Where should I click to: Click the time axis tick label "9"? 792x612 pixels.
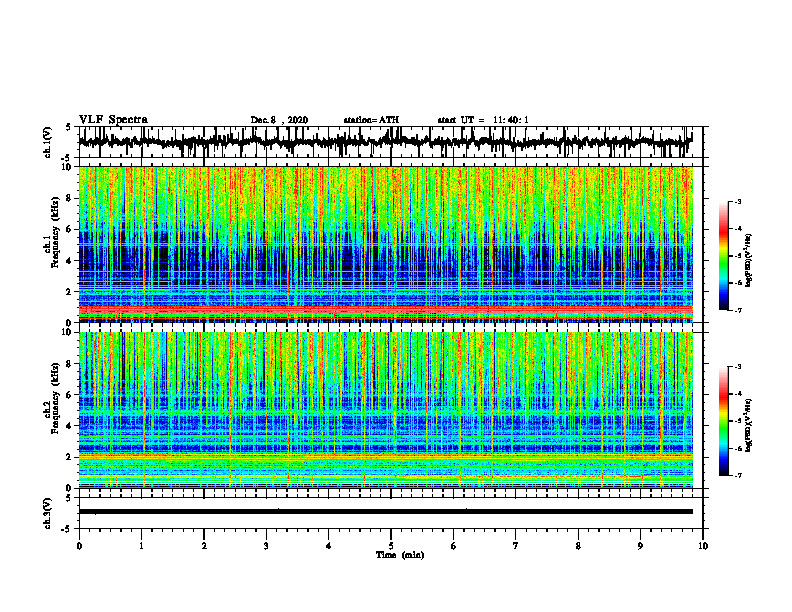pos(640,546)
